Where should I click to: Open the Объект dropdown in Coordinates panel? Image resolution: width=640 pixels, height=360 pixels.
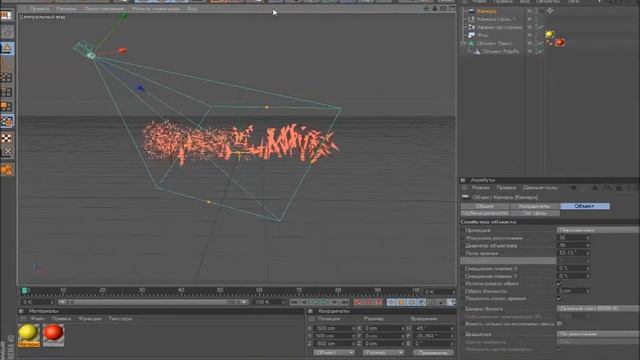click(x=334, y=353)
